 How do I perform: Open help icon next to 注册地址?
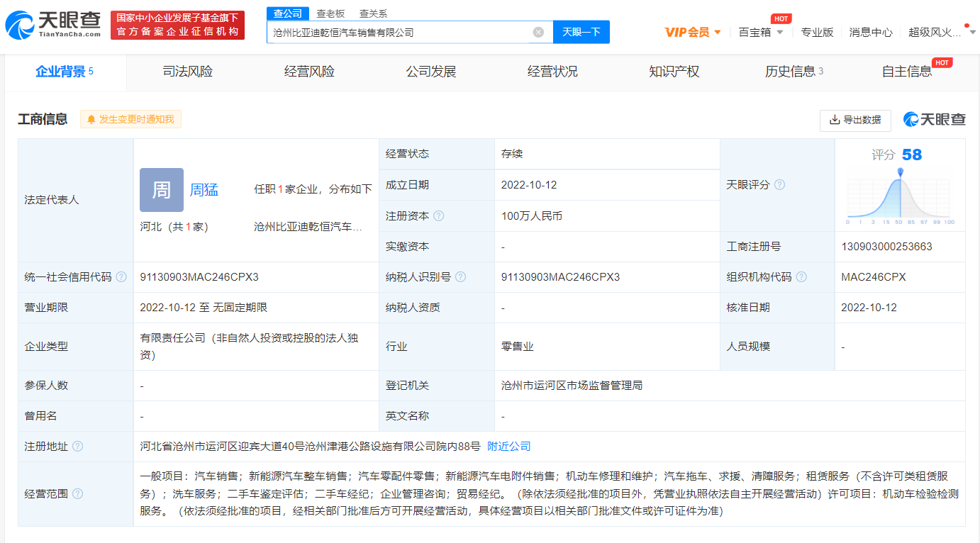pos(77,447)
